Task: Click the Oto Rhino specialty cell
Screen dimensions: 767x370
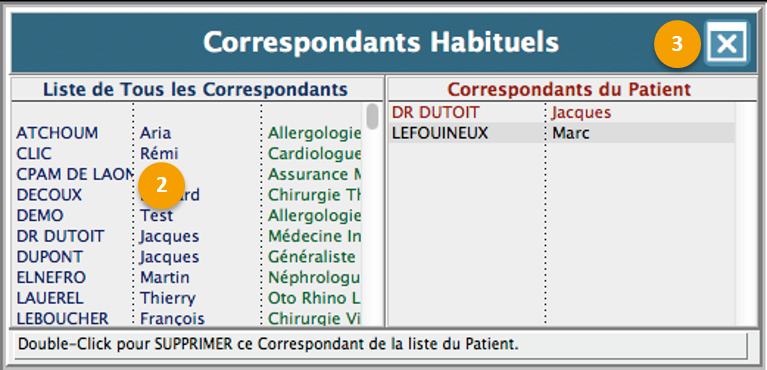Action: pyautogui.click(x=315, y=298)
